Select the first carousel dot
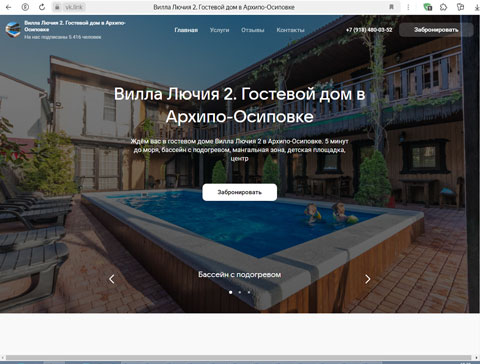The image size is (480, 364). (231, 292)
